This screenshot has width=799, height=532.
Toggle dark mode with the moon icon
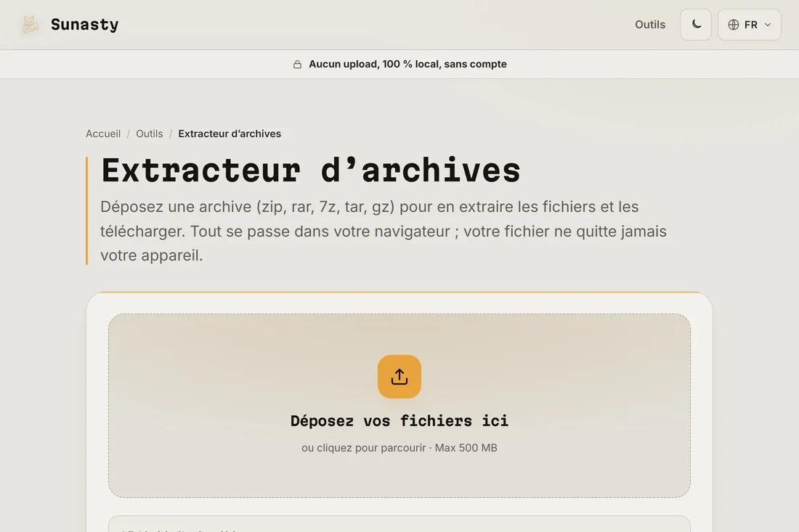point(696,25)
